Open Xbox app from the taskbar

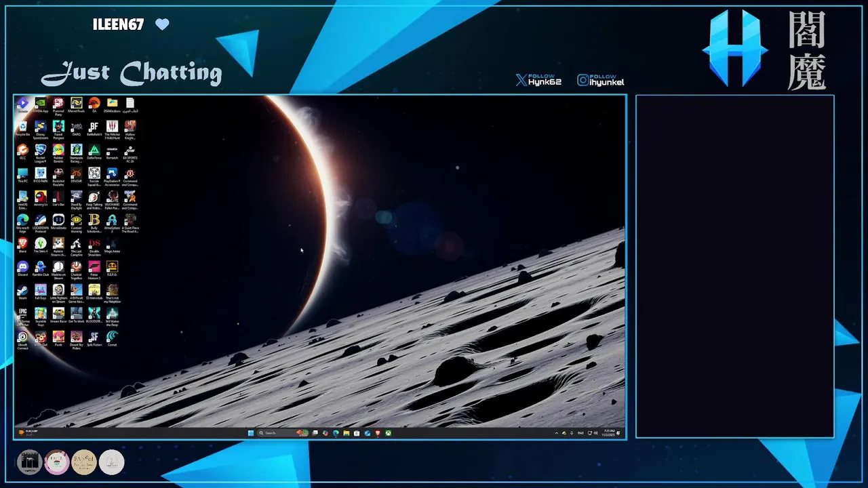point(388,433)
